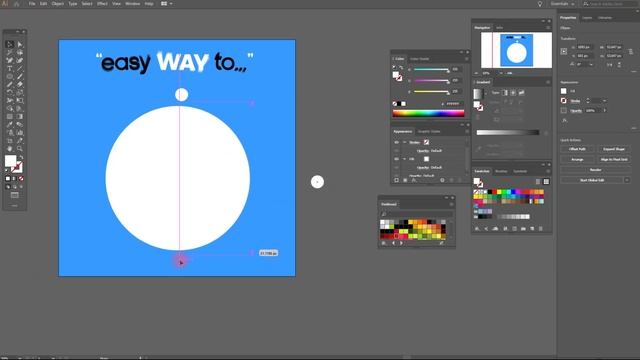The height and width of the screenshot is (360, 640).
Task: Open the Help menu
Action: coord(149,4)
